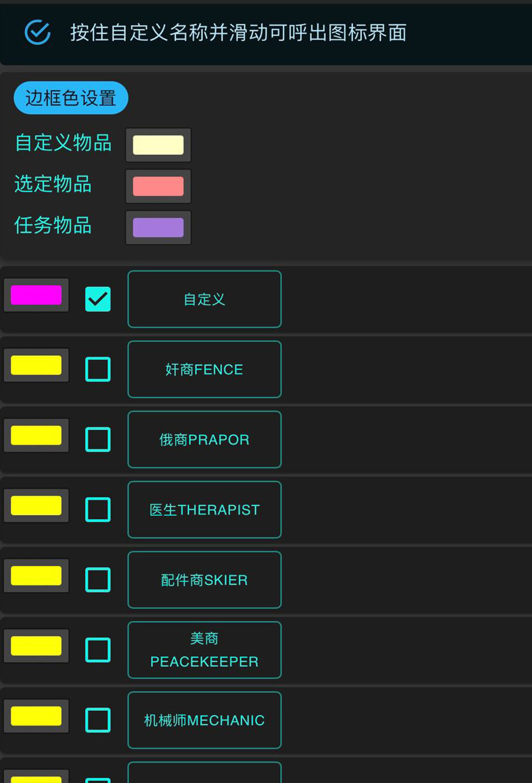Select the 奸商FENCE name button

tap(204, 369)
